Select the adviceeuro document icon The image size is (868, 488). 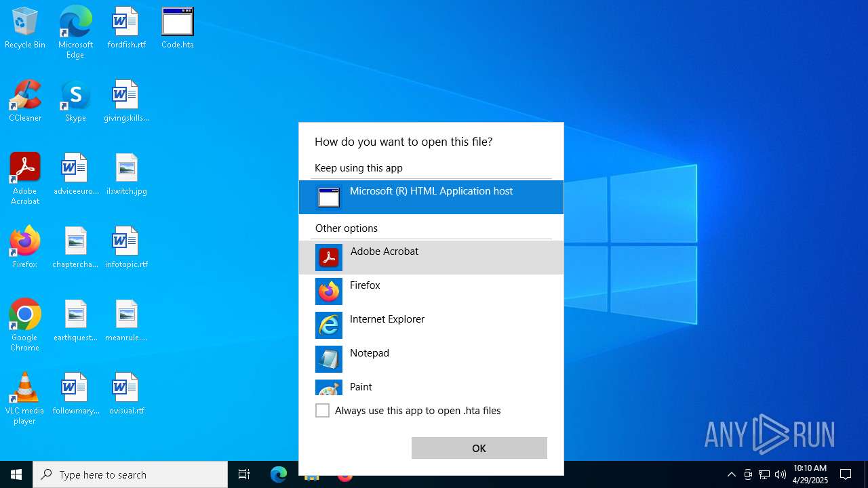pyautogui.click(x=75, y=174)
